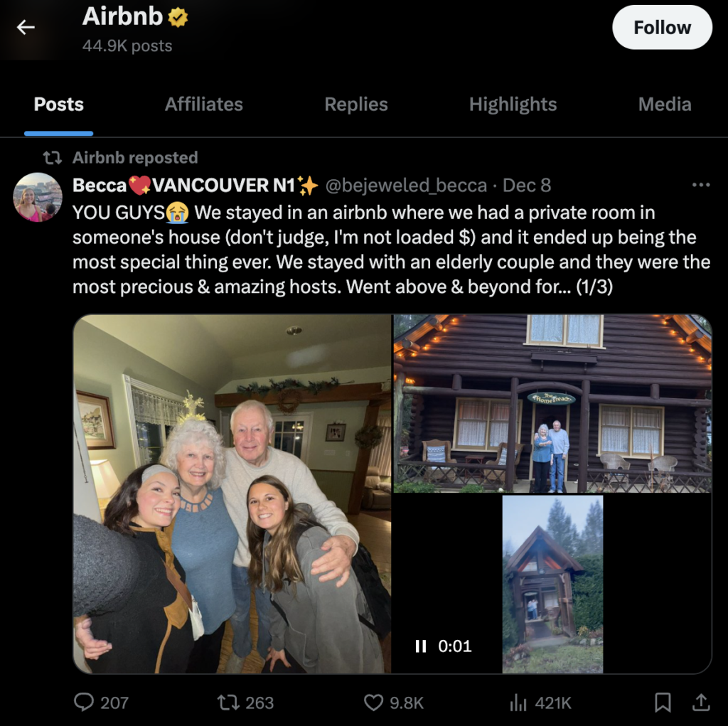
Task: View post analytics showing 421K views
Action: [x=518, y=703]
